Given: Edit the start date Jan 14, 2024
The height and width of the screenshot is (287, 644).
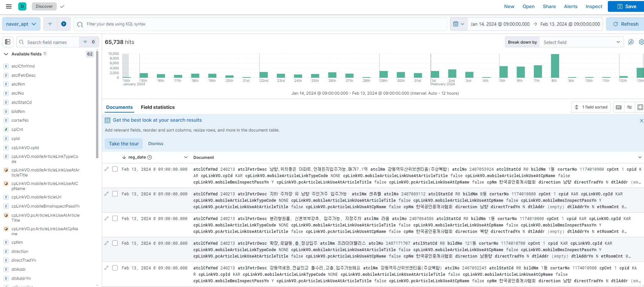Looking at the screenshot, I should (500, 24).
